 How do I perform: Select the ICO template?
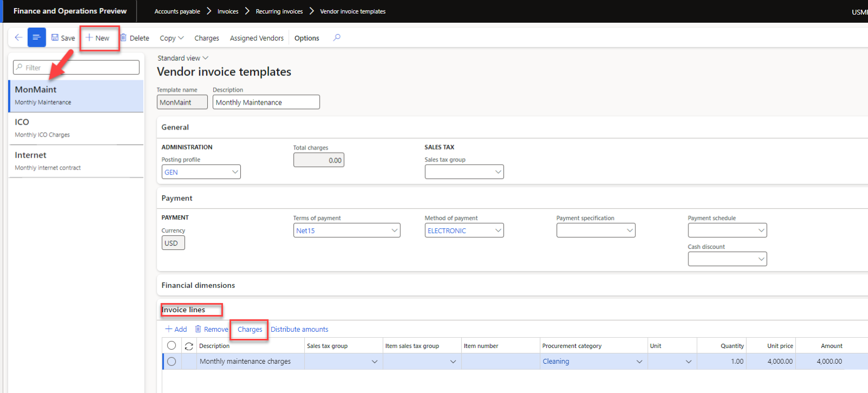coord(76,128)
